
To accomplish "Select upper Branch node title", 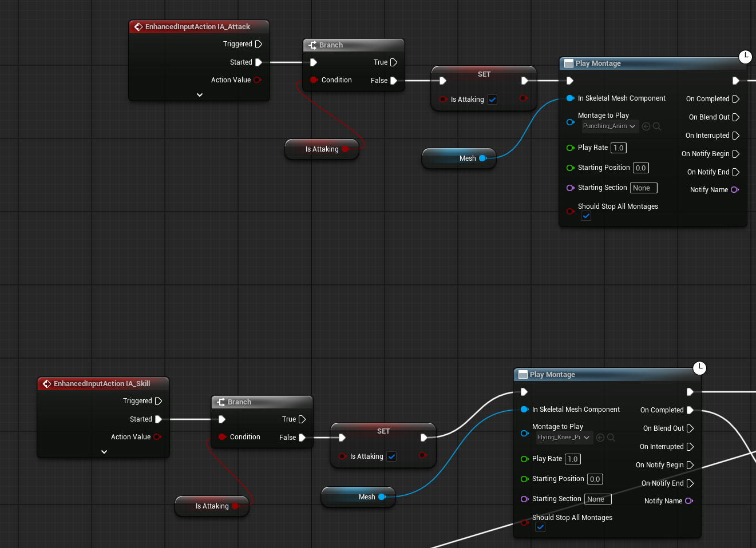I will (x=331, y=45).
